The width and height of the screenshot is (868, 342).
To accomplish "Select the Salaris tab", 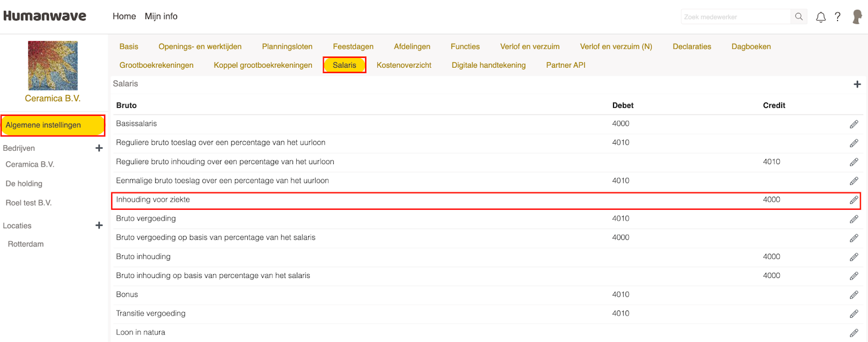I will click(344, 65).
